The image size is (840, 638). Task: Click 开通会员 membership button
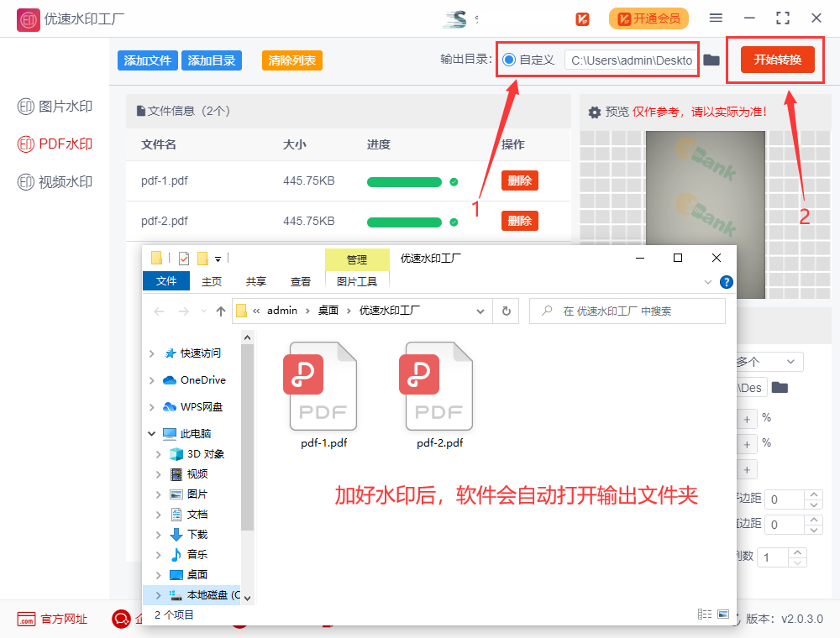[x=648, y=18]
